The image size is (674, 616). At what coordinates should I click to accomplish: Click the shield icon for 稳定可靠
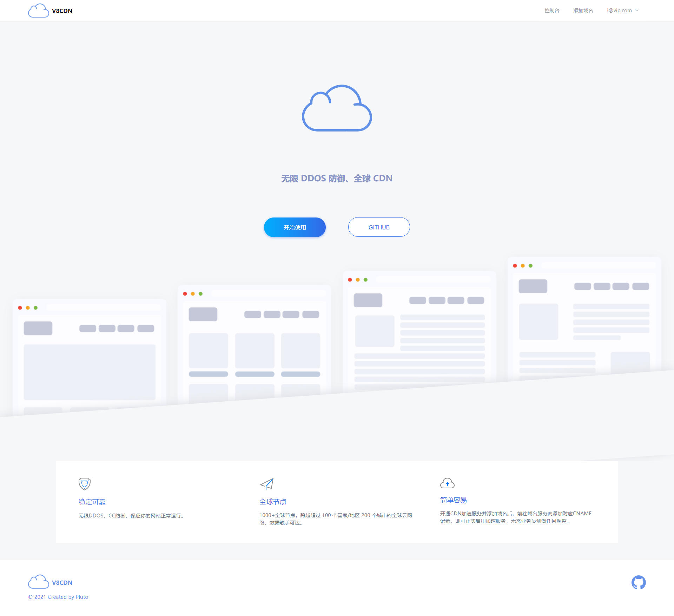85,484
